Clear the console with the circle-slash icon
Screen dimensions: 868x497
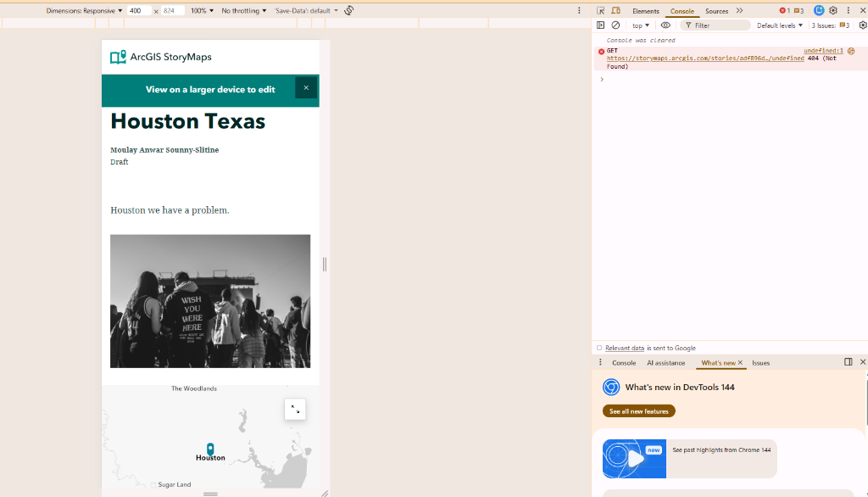[x=616, y=25]
